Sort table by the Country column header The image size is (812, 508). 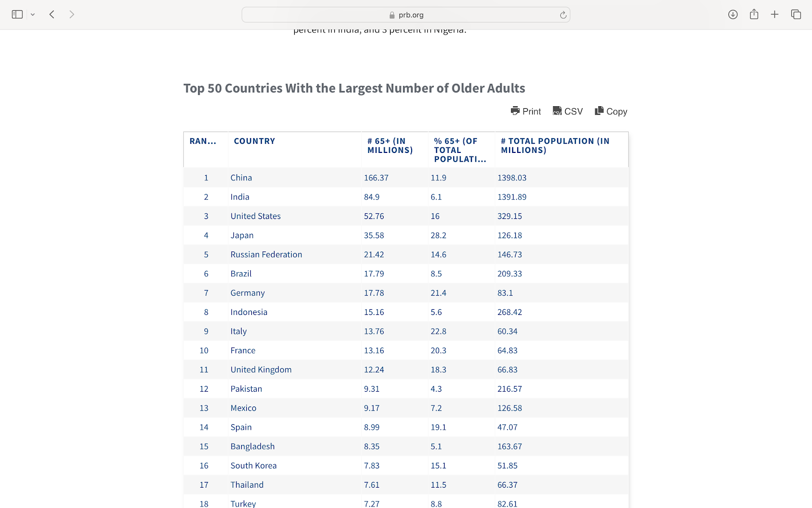(x=254, y=141)
